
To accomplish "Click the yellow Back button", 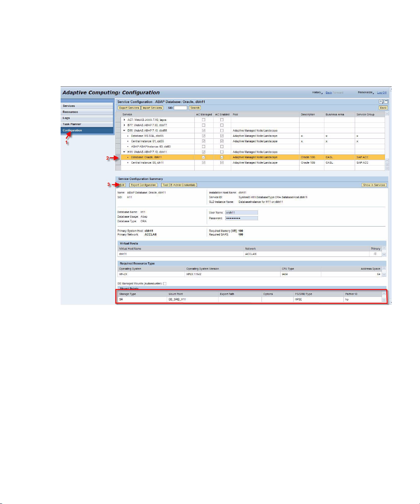I will (x=383, y=108).
